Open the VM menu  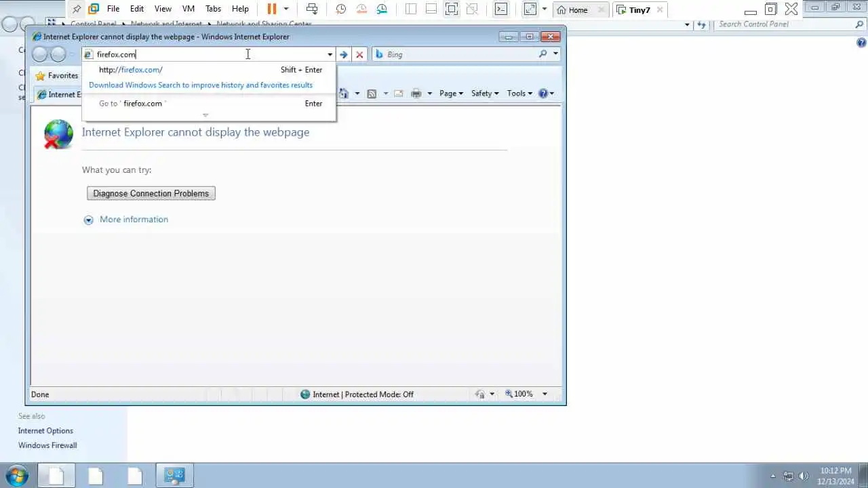point(189,9)
